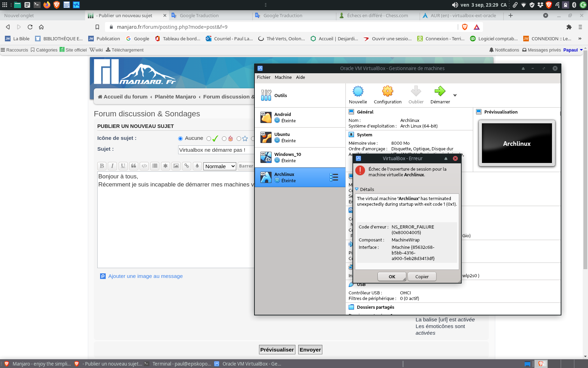Viewport: 588px width, 368px height.
Task: Insert code tag with the code icon
Action: [x=144, y=166]
